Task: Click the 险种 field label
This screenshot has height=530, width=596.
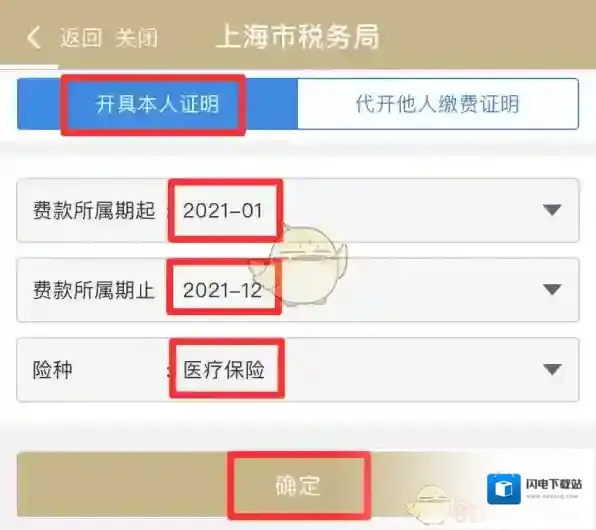Action: pyautogui.click(x=52, y=370)
